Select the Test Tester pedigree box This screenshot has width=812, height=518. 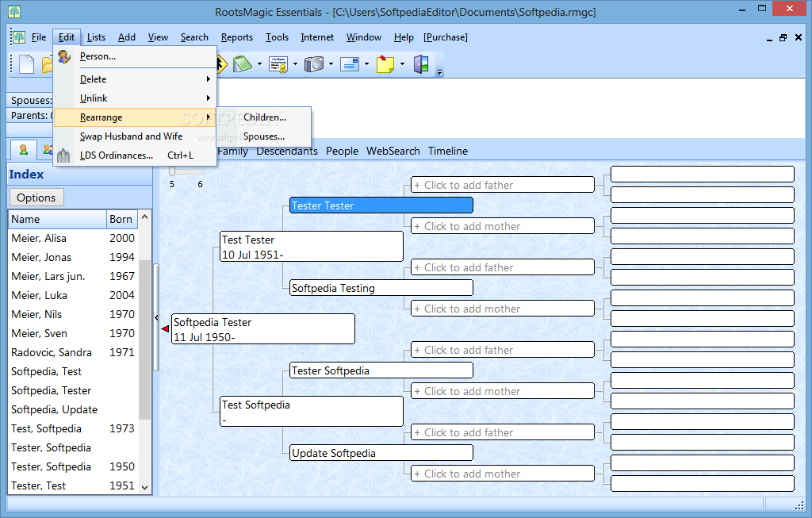click(x=312, y=247)
